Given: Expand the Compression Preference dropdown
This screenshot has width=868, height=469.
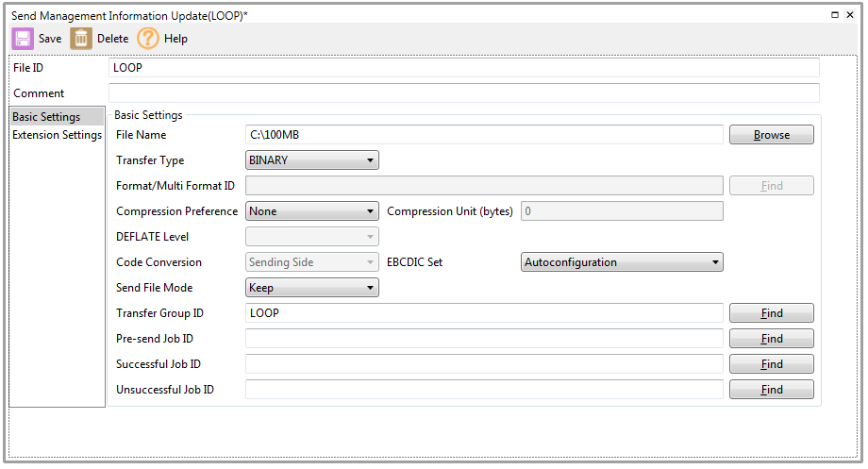Looking at the screenshot, I should [311, 211].
